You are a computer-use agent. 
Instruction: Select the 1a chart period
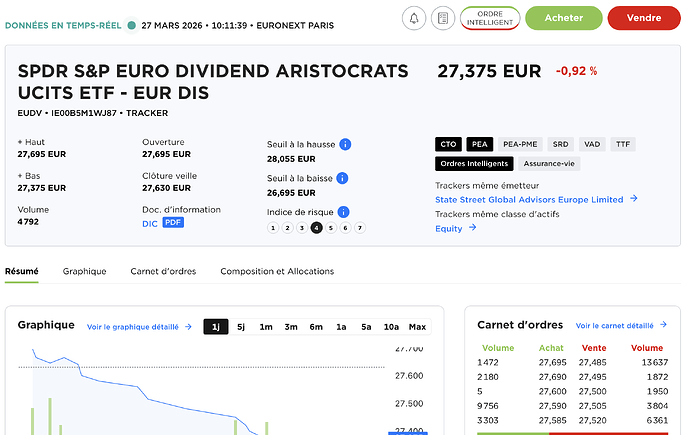pyautogui.click(x=341, y=327)
